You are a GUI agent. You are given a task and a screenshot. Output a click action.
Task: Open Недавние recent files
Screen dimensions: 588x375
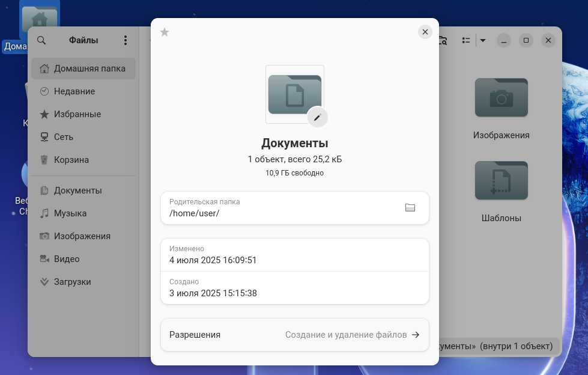[74, 91]
